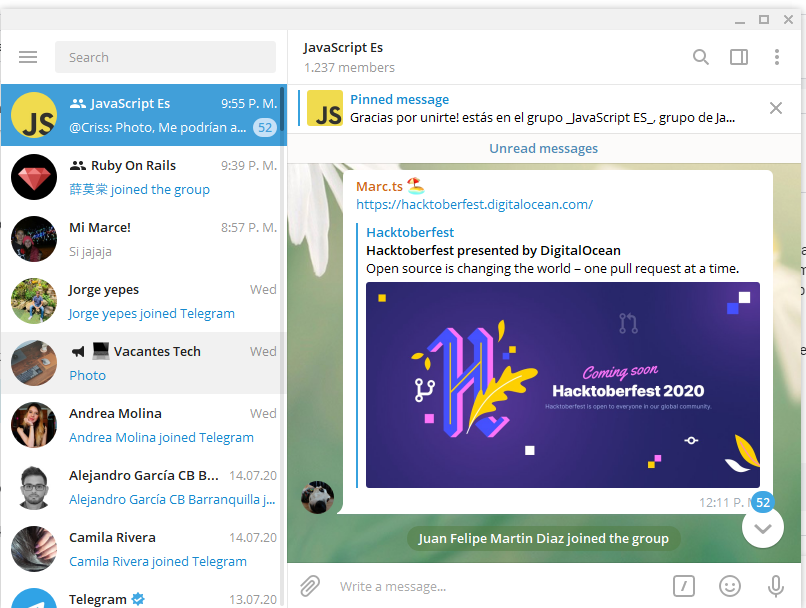806x608 pixels.
Task: Open the Jorge yepes chat
Action: click(x=143, y=301)
